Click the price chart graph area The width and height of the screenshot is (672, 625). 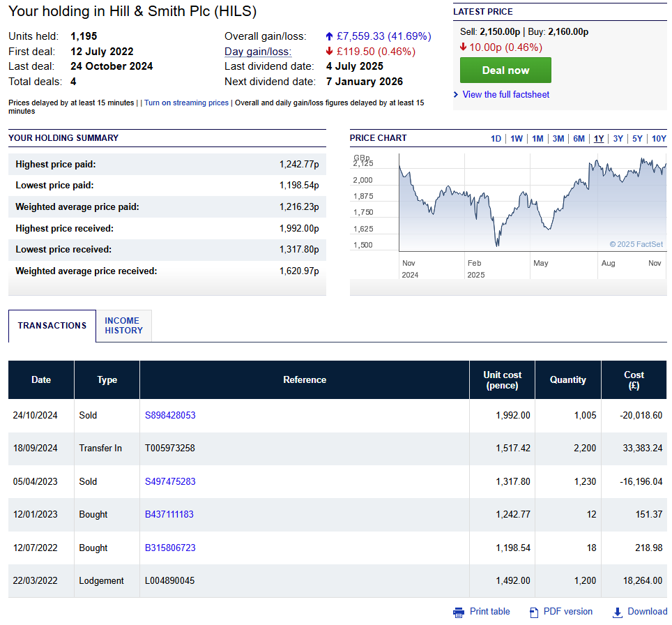coord(533,202)
